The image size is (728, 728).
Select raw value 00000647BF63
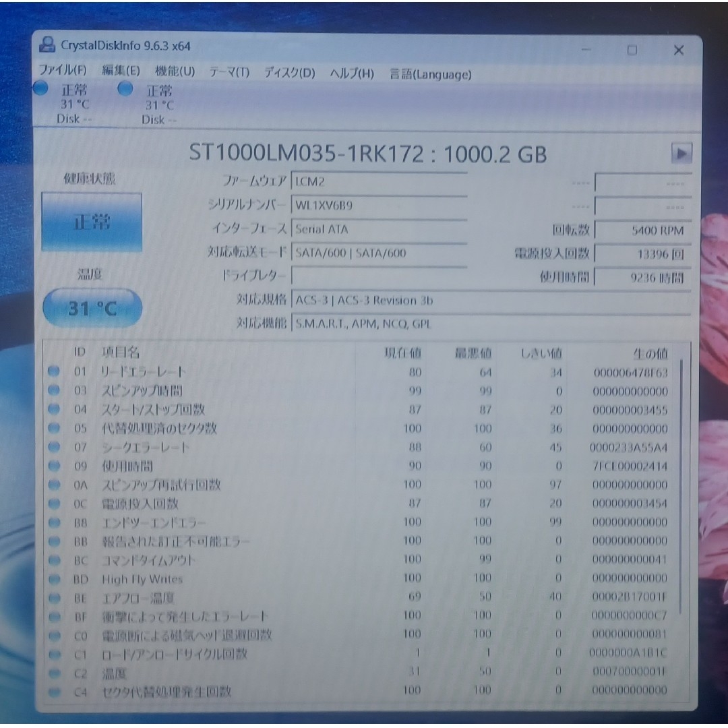(x=630, y=373)
